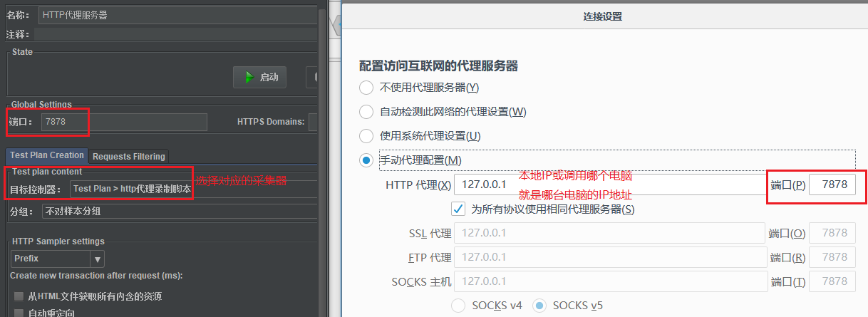Switch to the Requests Filtering tab
The width and height of the screenshot is (868, 317).
[x=129, y=156]
